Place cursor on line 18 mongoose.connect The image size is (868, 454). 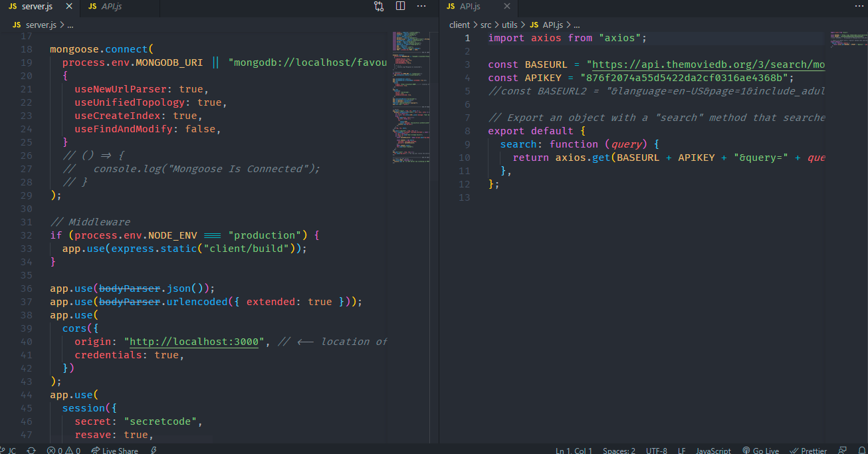point(101,49)
